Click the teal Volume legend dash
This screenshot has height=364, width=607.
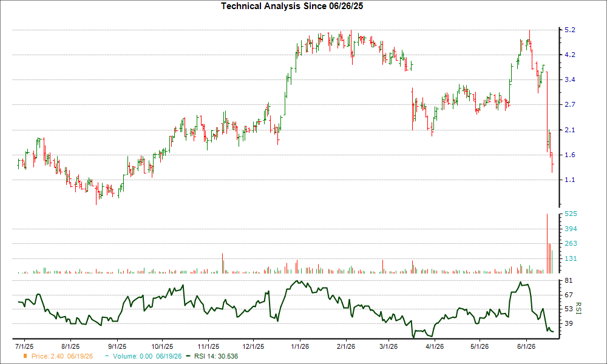pyautogui.click(x=107, y=356)
